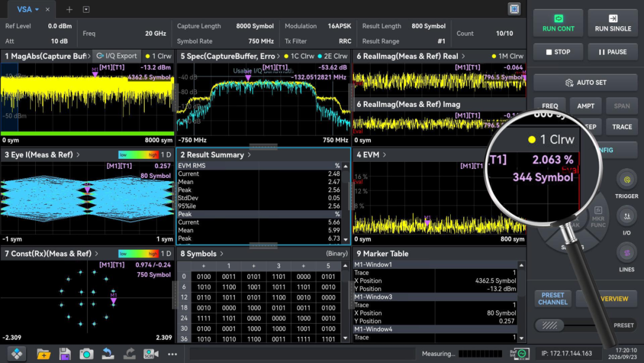The image size is (644, 363).
Task: Click the LINES round icon
Action: [x=627, y=253]
